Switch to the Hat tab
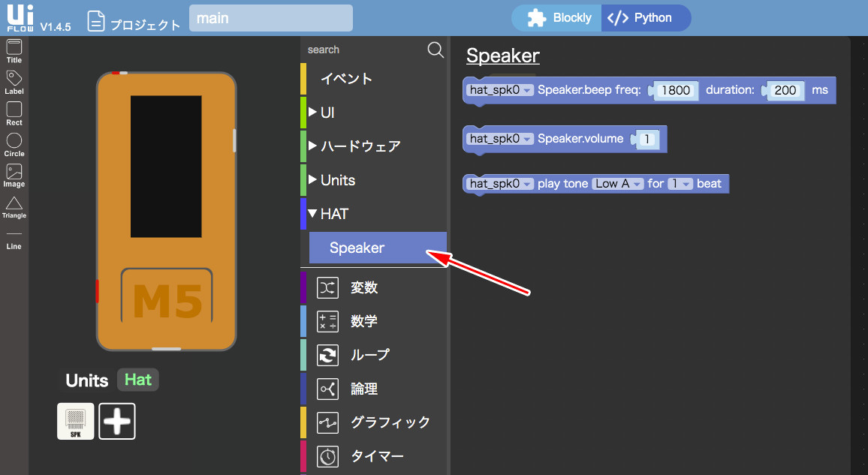868x475 pixels. [x=138, y=380]
